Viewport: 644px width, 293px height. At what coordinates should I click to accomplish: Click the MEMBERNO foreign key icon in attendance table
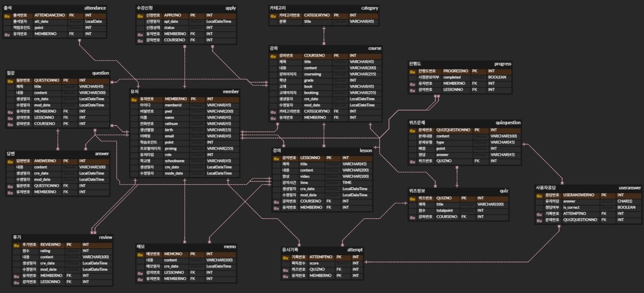(7, 34)
